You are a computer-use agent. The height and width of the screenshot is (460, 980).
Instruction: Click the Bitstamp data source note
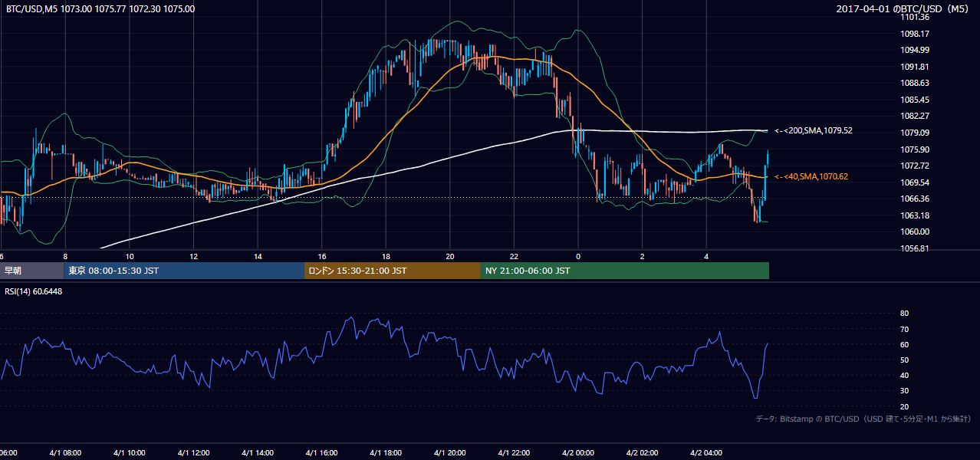pyautogui.click(x=863, y=419)
